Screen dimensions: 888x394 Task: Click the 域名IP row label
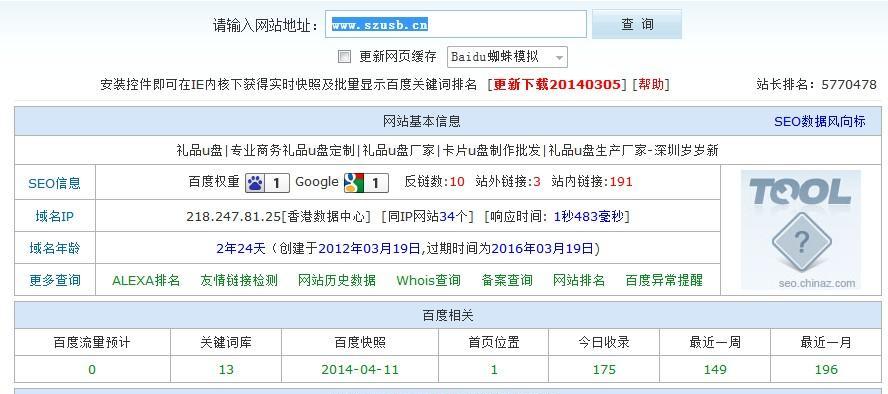[x=55, y=216]
